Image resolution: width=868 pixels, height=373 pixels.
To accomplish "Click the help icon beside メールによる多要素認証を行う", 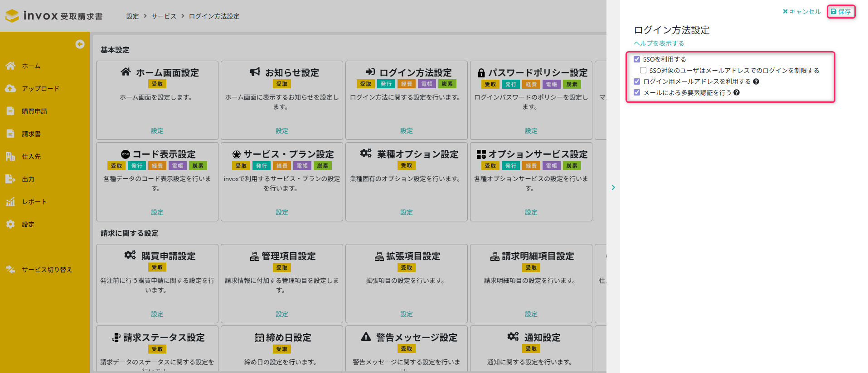I will coord(737,92).
